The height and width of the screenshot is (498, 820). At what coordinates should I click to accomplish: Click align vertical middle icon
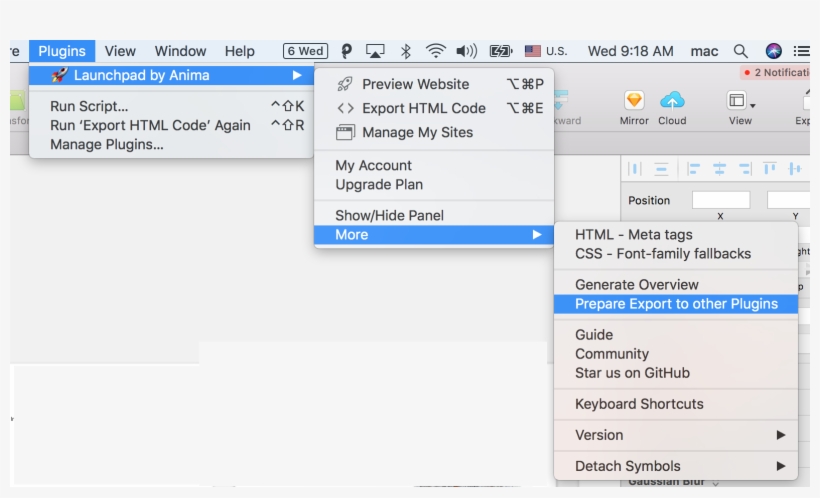[x=795, y=169]
